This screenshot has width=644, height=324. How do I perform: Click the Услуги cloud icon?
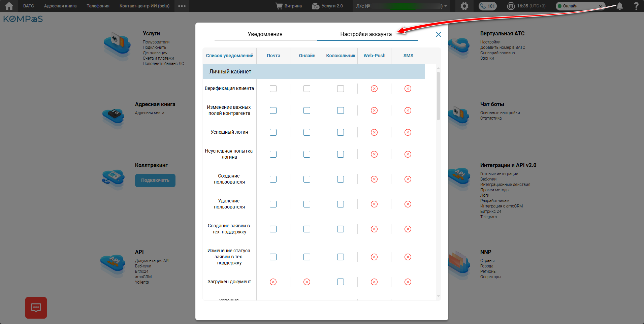click(117, 45)
